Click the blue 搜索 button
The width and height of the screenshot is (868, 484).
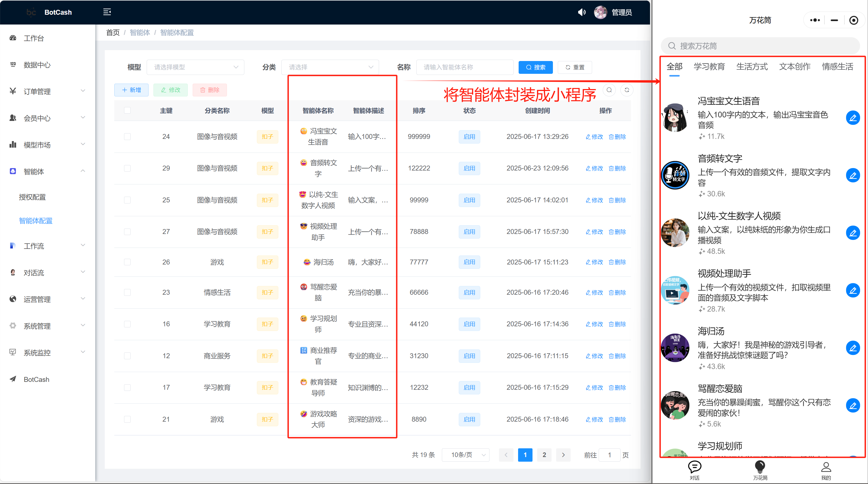click(x=535, y=68)
